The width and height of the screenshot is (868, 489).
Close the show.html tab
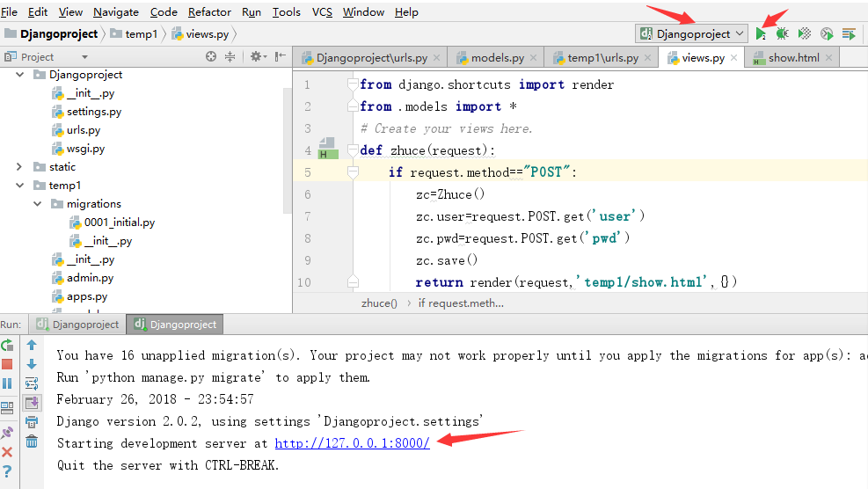click(x=828, y=57)
